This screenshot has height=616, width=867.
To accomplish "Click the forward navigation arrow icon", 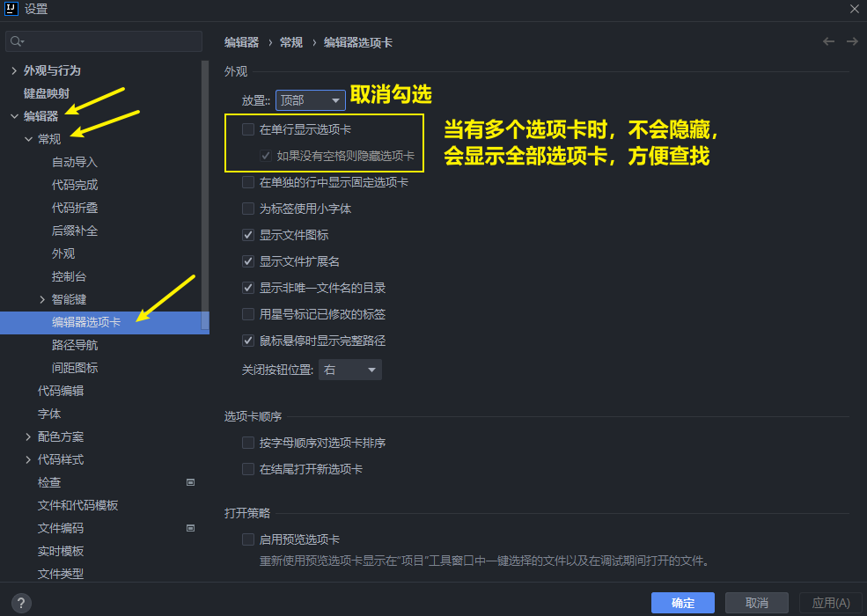I will click(x=851, y=41).
